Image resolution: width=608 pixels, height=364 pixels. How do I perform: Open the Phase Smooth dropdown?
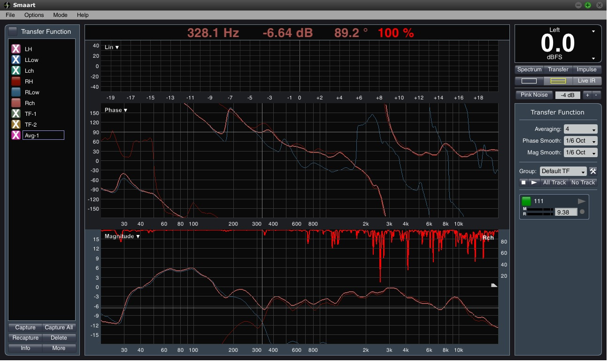coord(580,141)
